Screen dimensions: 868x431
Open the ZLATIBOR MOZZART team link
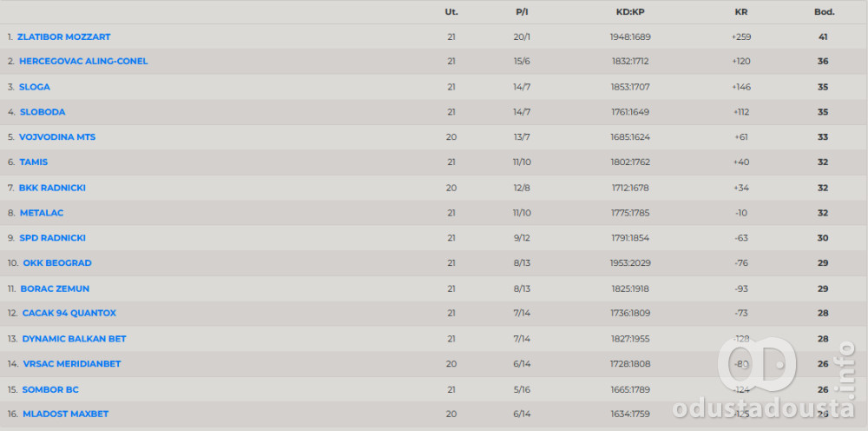[63, 36]
